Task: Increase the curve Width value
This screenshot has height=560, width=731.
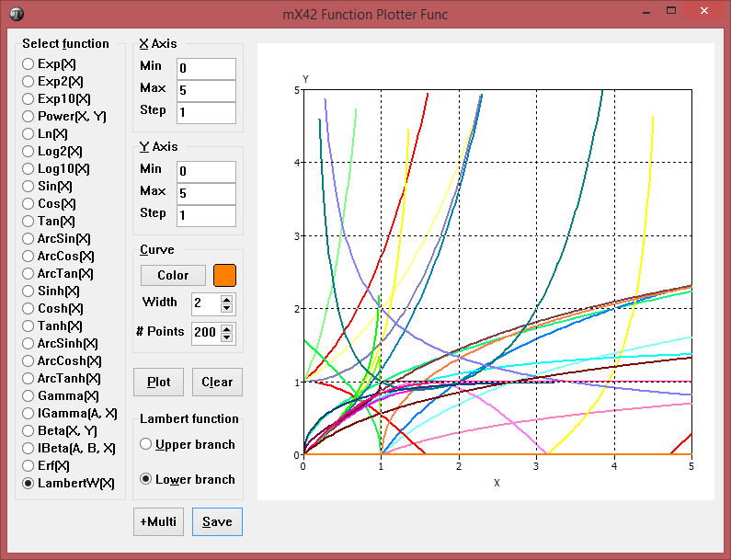Action: tap(227, 298)
